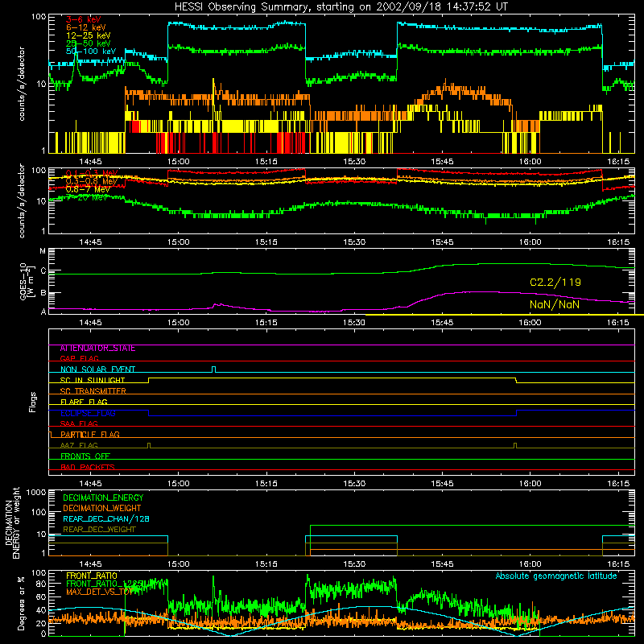Click the DECIMATION_WEIGHT legend label
The width and height of the screenshot is (644, 644).
point(102,509)
